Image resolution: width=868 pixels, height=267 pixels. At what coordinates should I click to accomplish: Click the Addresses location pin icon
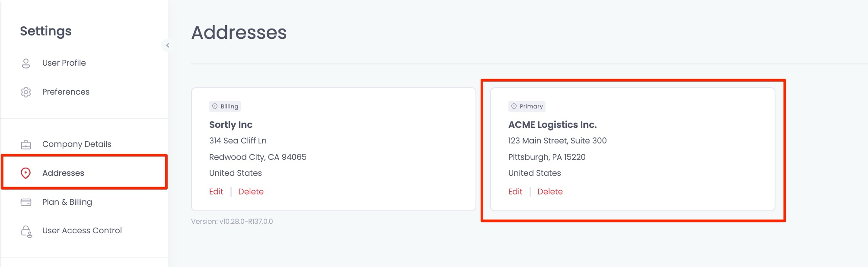click(26, 173)
